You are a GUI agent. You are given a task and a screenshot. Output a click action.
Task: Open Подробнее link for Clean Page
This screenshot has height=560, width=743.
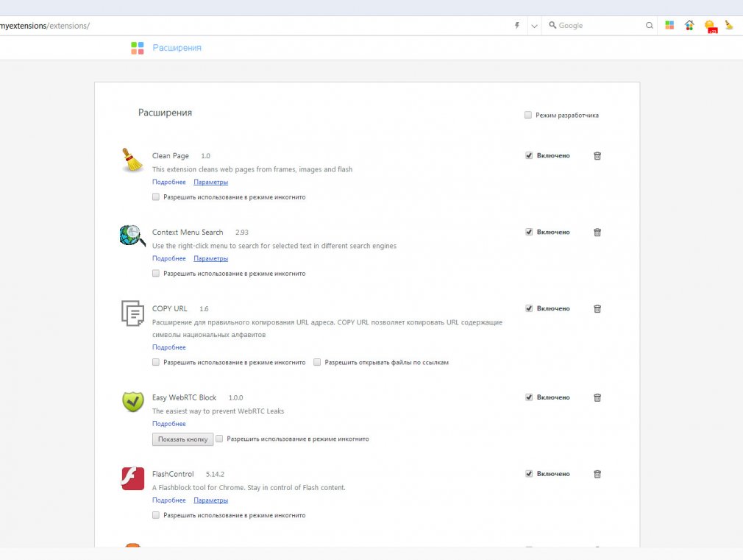click(x=168, y=182)
